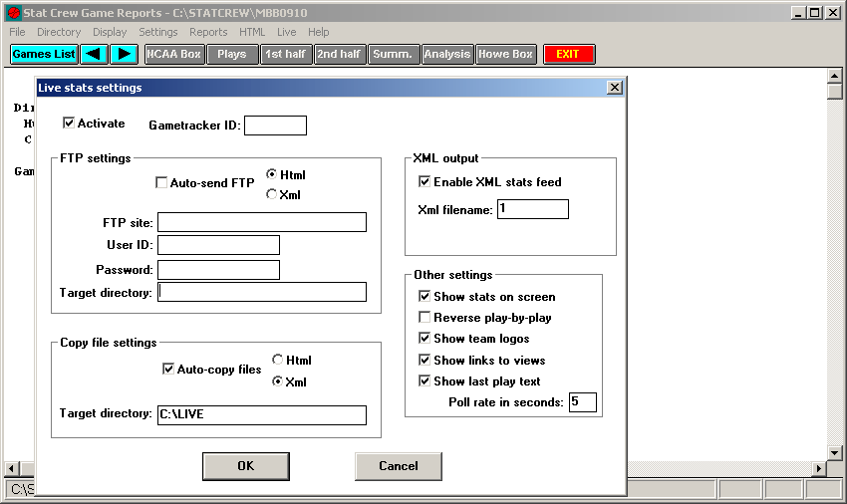The width and height of the screenshot is (847, 504).
Task: Click the vertical scrollbar up arrow
Action: click(x=835, y=76)
